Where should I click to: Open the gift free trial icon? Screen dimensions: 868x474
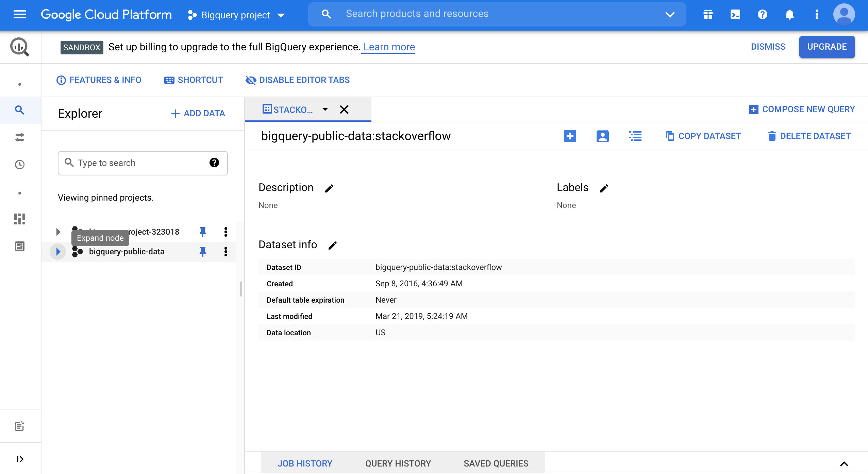point(708,14)
